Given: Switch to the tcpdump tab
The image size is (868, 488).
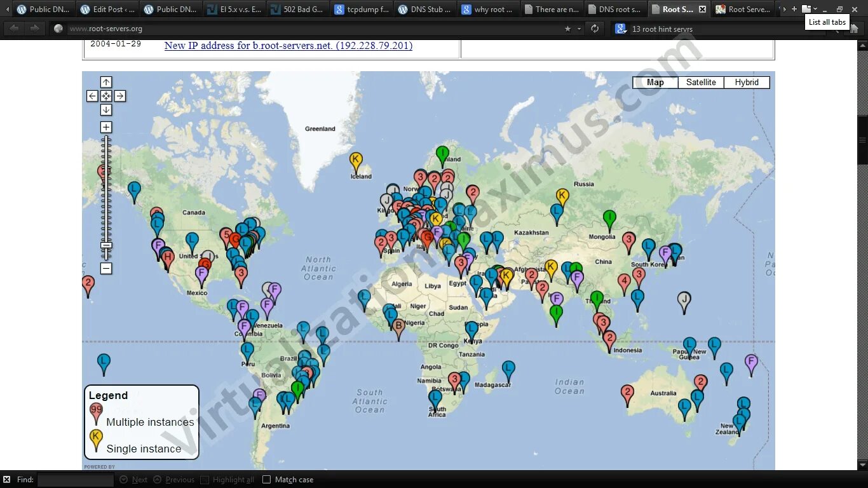Looking at the screenshot, I should (x=362, y=10).
